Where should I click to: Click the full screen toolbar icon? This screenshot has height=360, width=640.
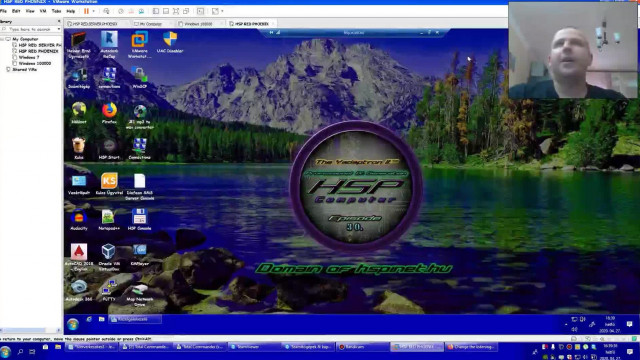[x=176, y=11]
